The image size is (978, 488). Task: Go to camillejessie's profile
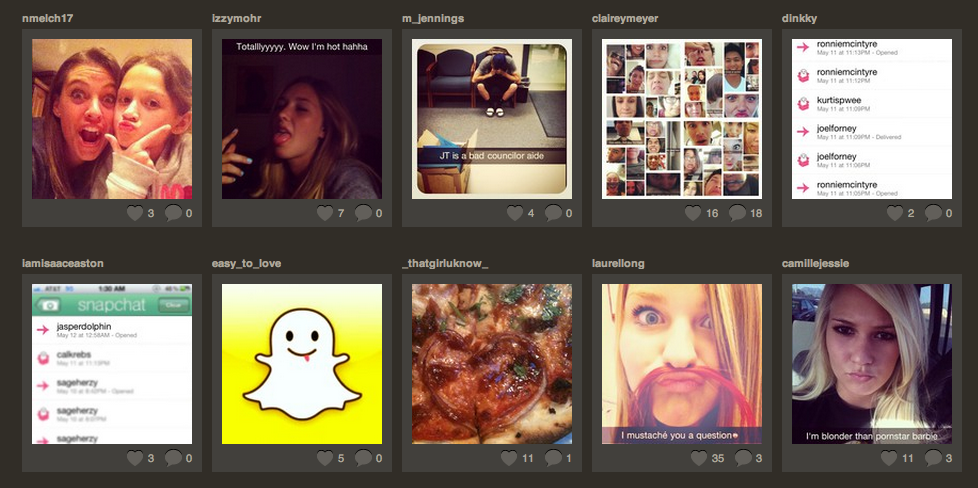click(815, 263)
